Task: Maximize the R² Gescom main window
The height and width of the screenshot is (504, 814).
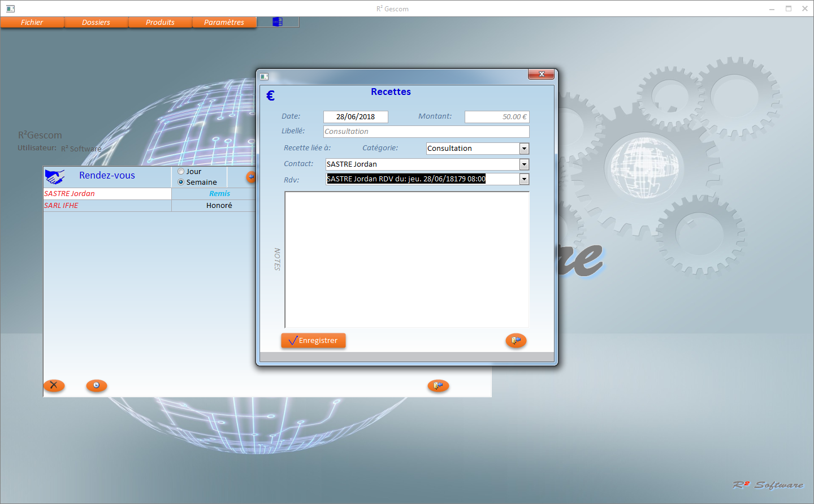Action: pyautogui.click(x=789, y=8)
